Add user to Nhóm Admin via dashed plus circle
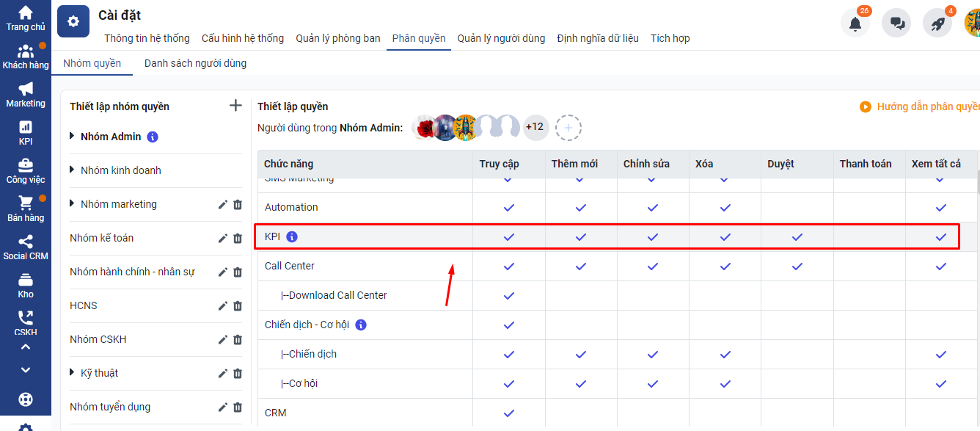980x431 pixels. click(x=568, y=128)
